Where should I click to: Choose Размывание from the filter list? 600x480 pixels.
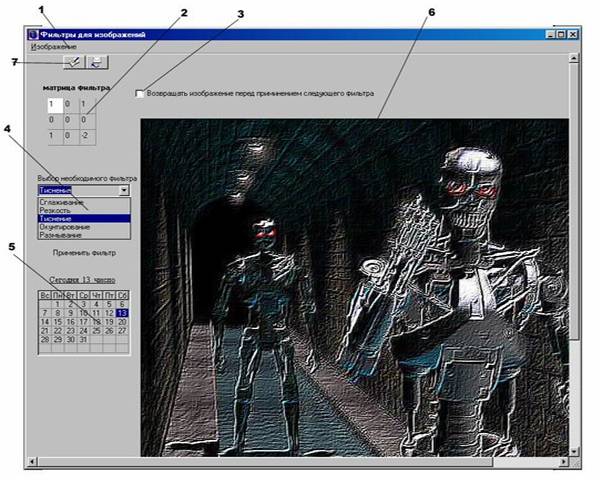62,235
